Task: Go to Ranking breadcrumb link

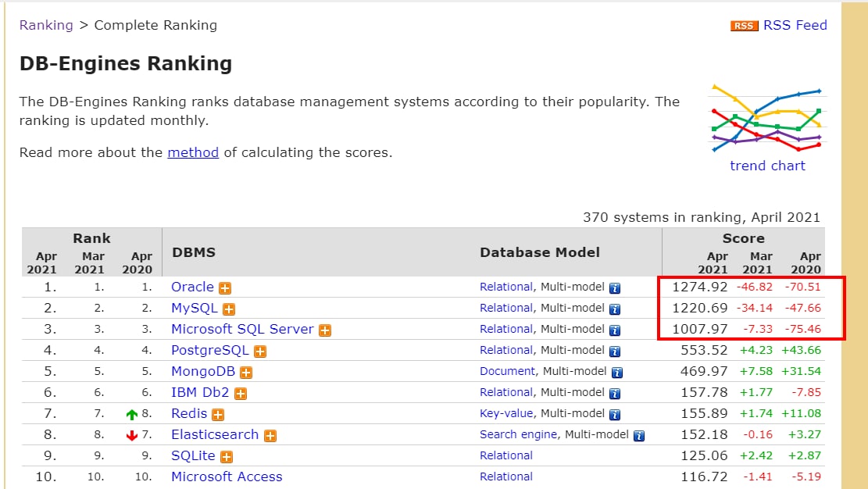Action: [46, 26]
